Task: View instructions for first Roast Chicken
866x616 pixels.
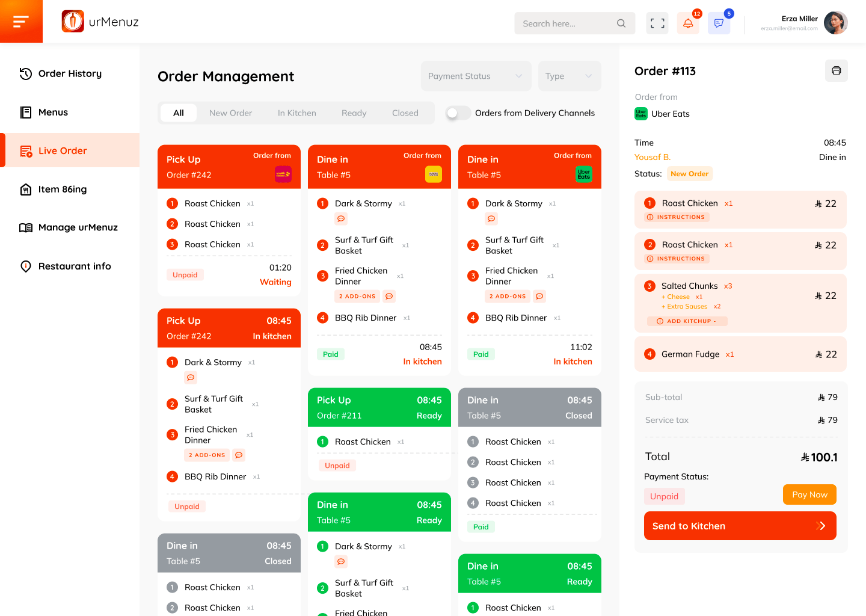Action: pyautogui.click(x=677, y=217)
